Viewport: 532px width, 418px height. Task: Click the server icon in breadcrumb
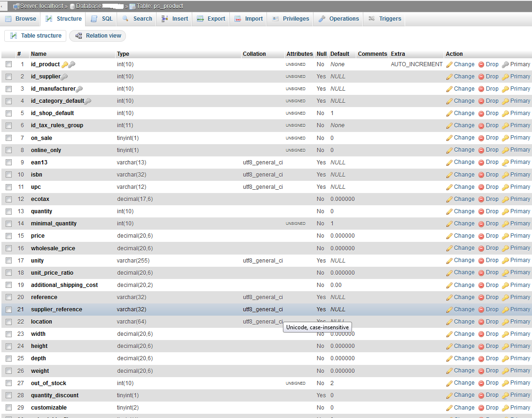tap(16, 7)
